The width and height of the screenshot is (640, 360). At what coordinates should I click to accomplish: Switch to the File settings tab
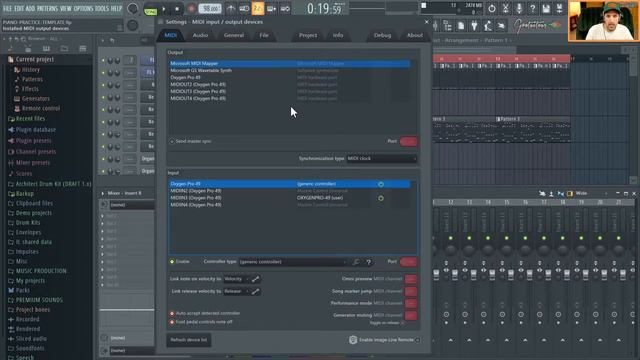pyautogui.click(x=264, y=36)
